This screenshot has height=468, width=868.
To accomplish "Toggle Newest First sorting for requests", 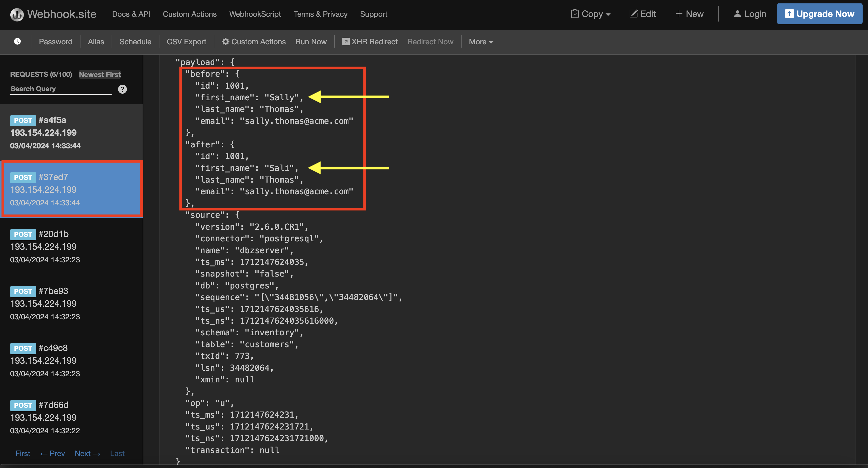I will pyautogui.click(x=100, y=74).
